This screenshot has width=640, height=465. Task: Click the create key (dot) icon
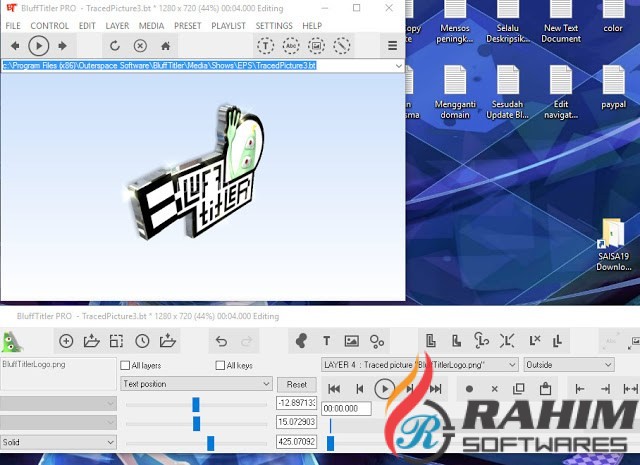click(x=469, y=388)
